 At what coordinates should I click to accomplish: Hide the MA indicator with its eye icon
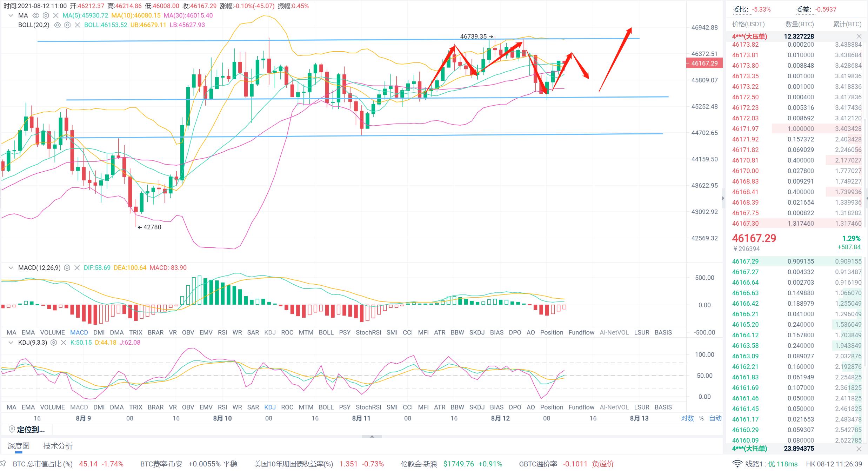coord(35,15)
